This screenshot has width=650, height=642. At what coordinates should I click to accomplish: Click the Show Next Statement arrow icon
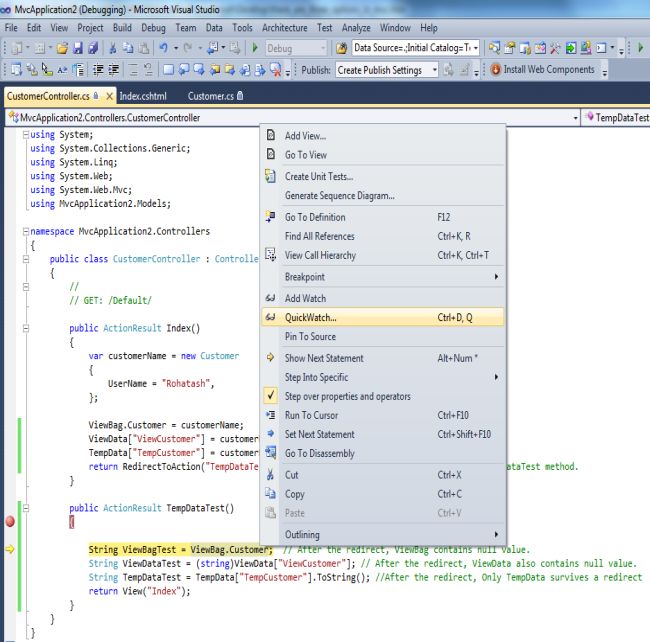(270, 358)
